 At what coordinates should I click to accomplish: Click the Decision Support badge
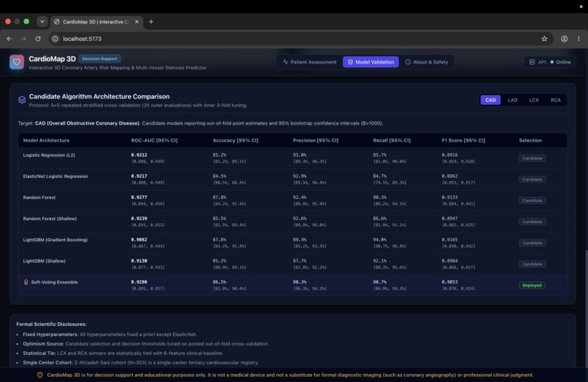[100, 59]
